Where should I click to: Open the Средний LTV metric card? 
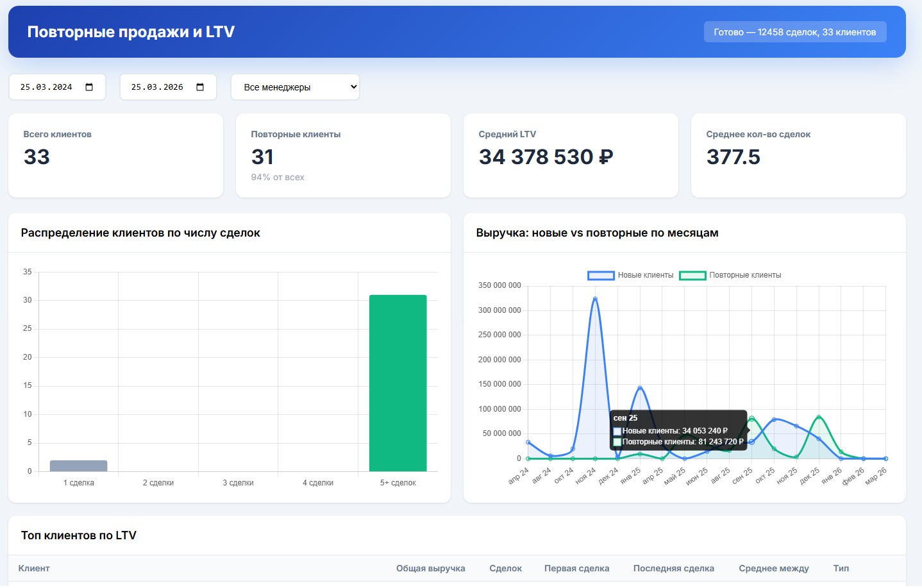(571, 155)
